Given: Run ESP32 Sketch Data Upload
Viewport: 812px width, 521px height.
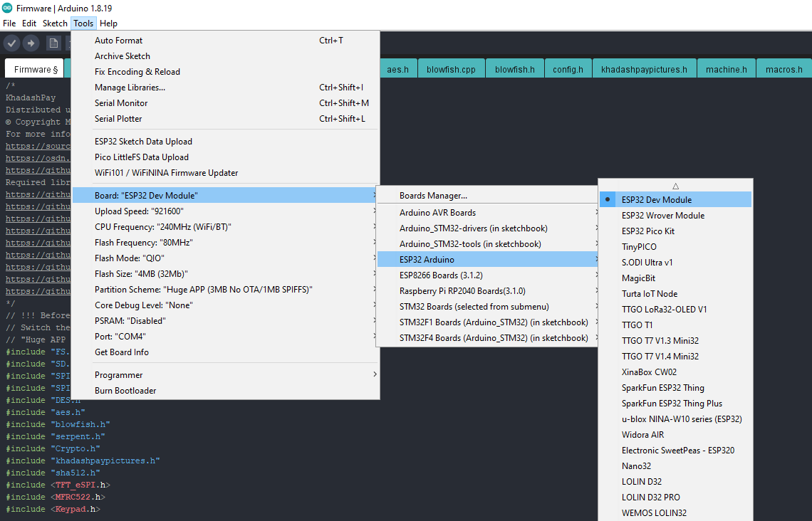Looking at the screenshot, I should 226,142.
